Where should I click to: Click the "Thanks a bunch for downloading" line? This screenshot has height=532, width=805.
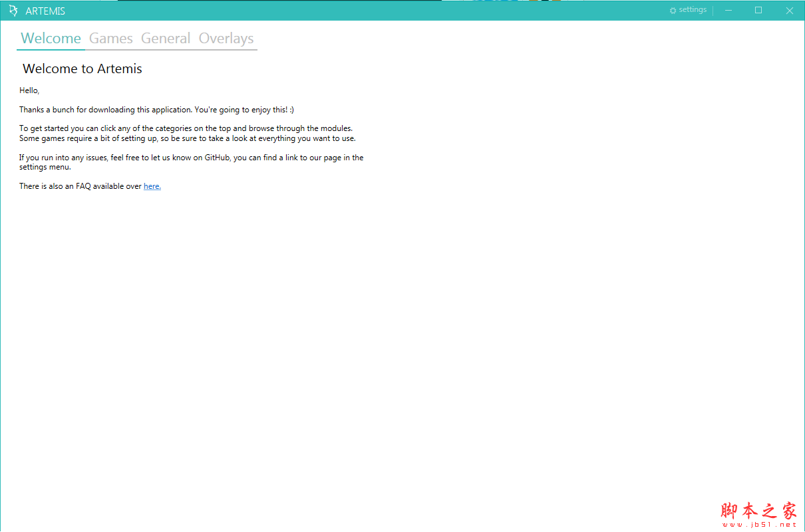pyautogui.click(x=156, y=110)
